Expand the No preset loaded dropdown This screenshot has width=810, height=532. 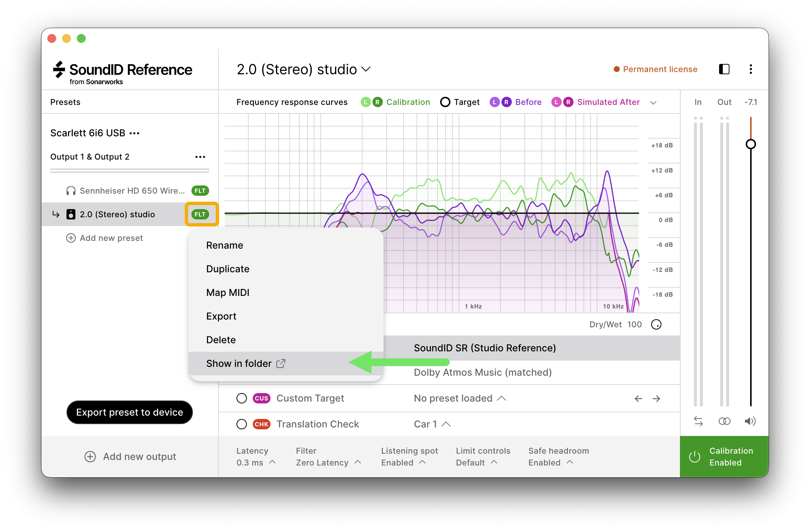pyautogui.click(x=460, y=398)
